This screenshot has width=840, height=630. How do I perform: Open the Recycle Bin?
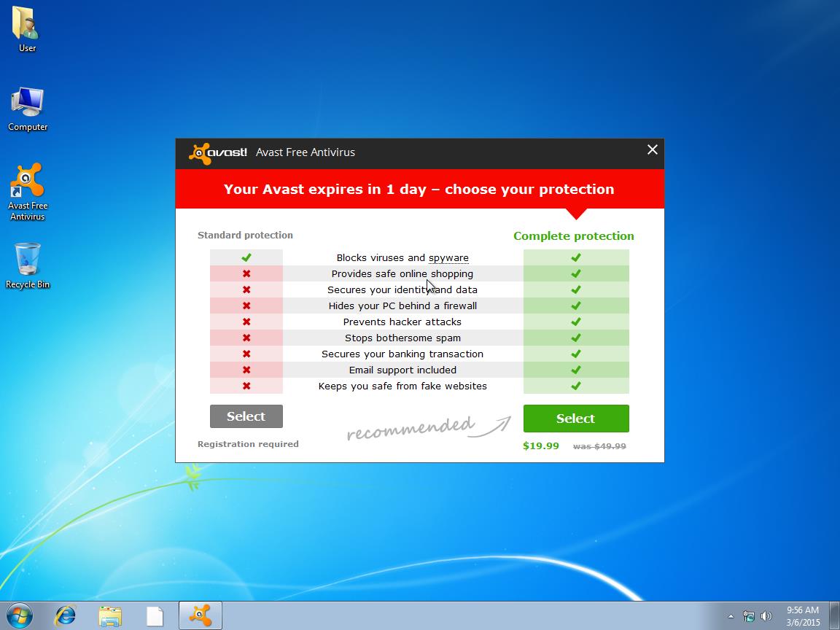point(27,265)
